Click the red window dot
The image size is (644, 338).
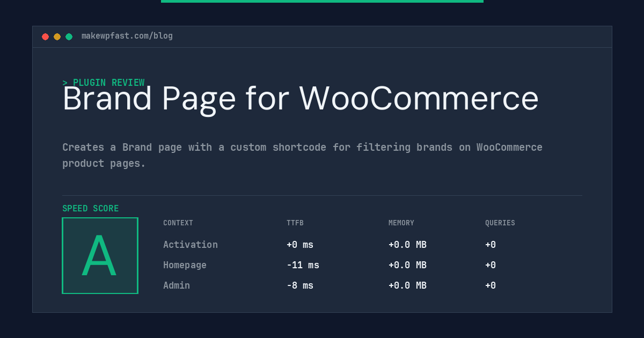(45, 36)
